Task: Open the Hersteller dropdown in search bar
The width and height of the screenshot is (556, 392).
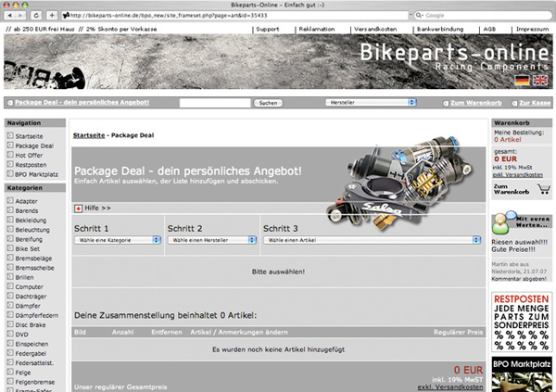Action: pos(371,103)
